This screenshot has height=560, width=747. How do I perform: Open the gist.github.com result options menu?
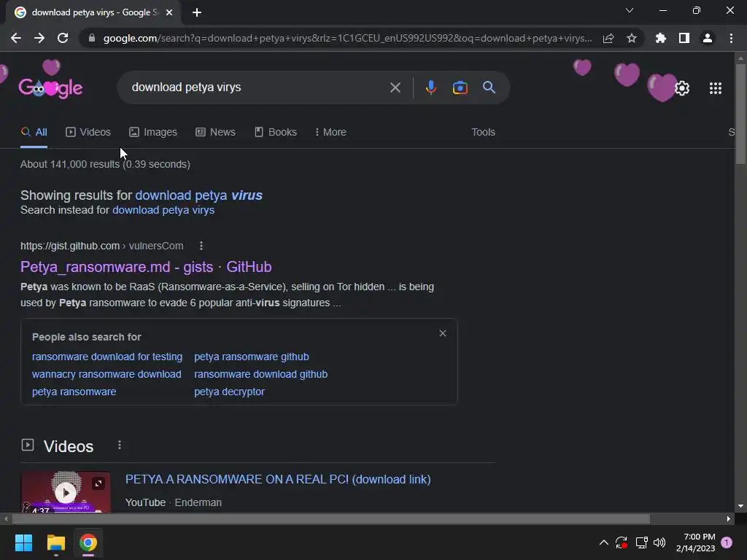click(x=201, y=246)
